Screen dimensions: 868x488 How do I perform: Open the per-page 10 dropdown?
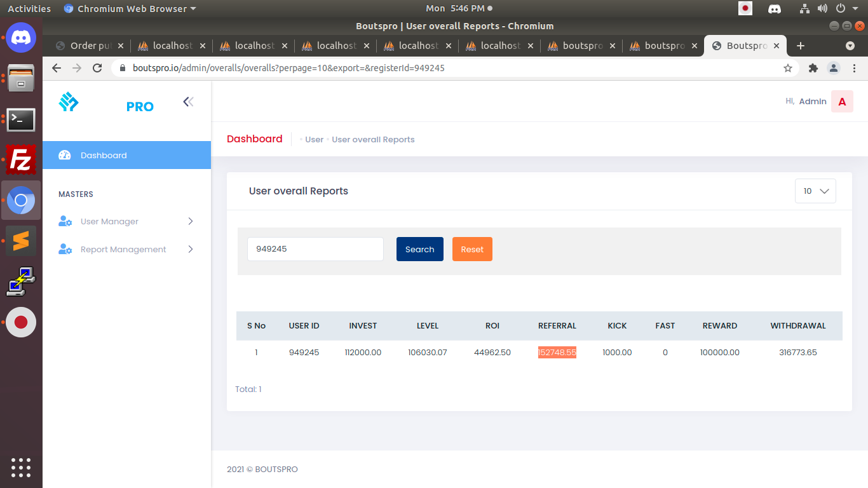[815, 191]
